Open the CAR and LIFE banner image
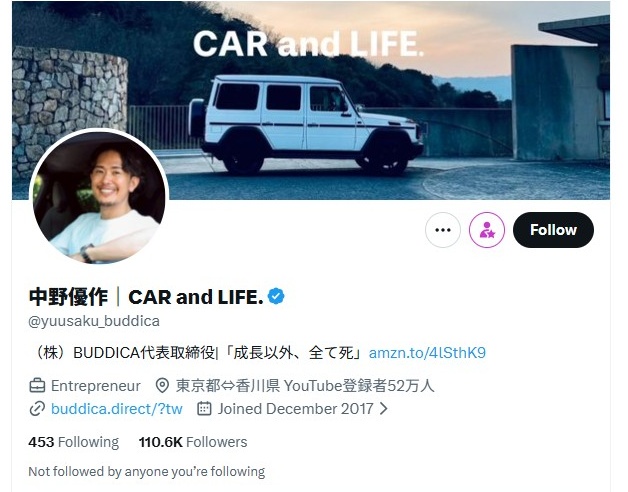The image size is (628, 492). click(x=311, y=101)
